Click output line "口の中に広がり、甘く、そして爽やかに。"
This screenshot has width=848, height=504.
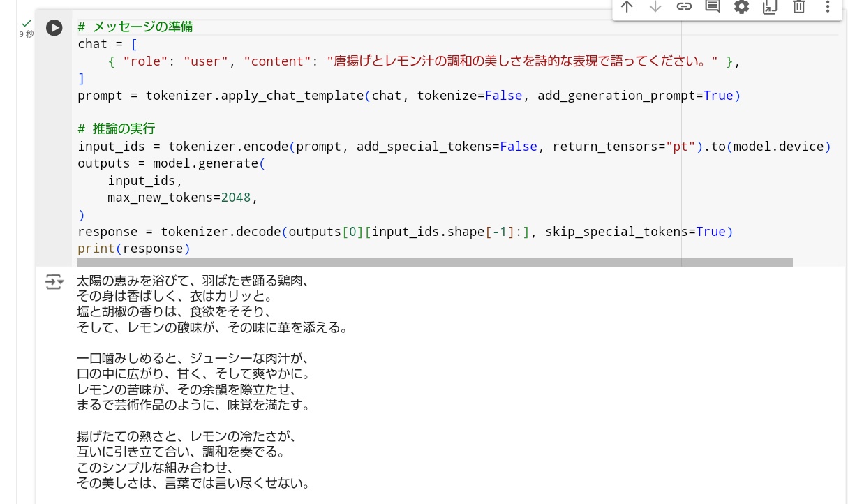pos(193,374)
